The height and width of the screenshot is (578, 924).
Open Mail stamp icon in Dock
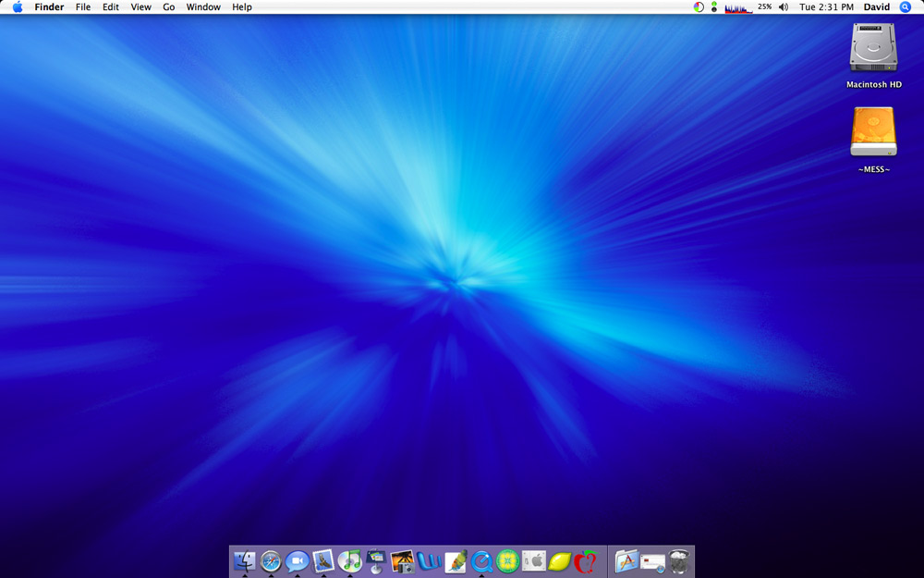[x=322, y=561]
